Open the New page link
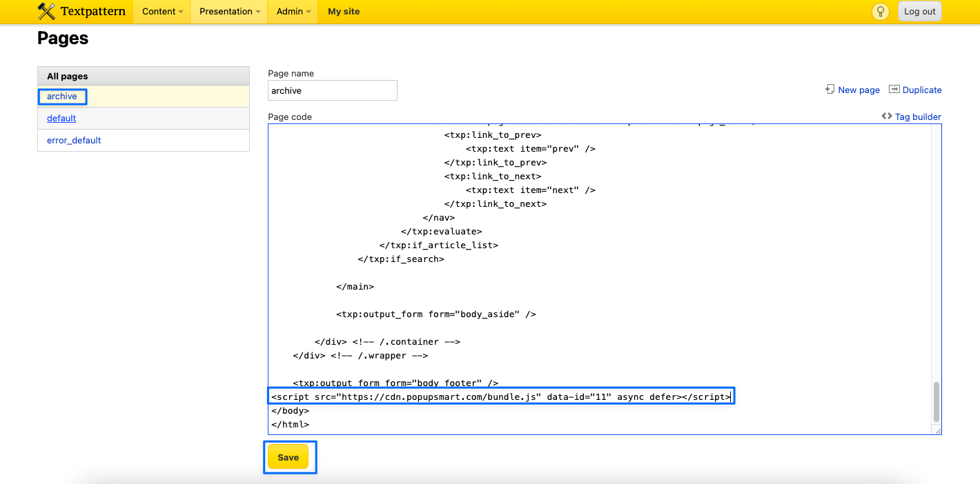The height and width of the screenshot is (484, 980). click(859, 90)
